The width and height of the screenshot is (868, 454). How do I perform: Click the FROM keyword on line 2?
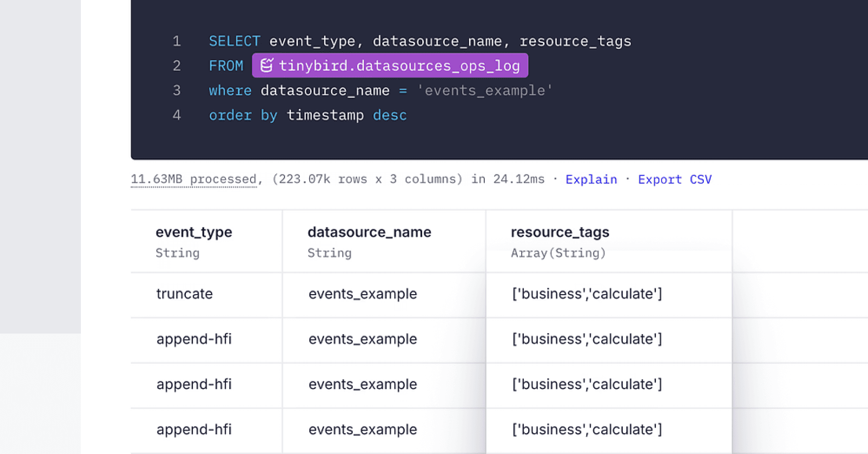[226, 65]
